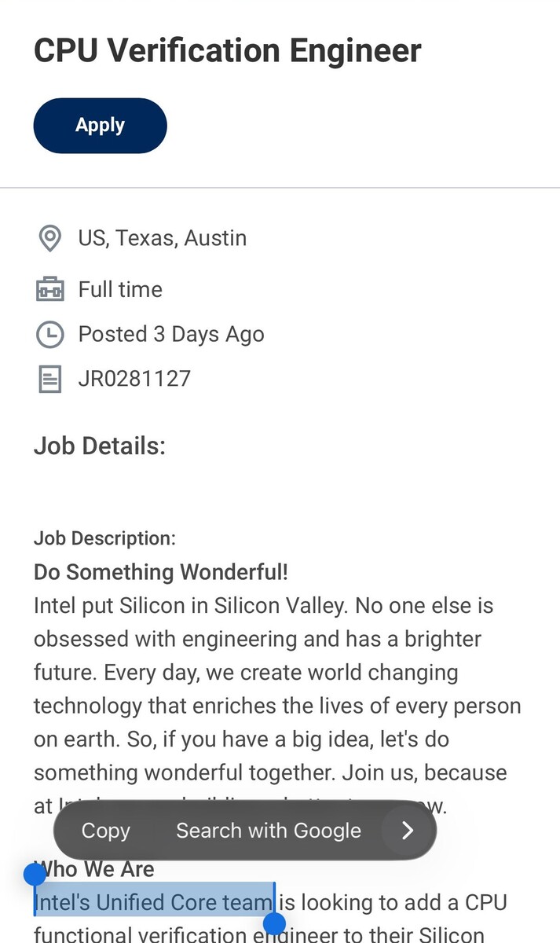Click the Full time employment label

(119, 289)
